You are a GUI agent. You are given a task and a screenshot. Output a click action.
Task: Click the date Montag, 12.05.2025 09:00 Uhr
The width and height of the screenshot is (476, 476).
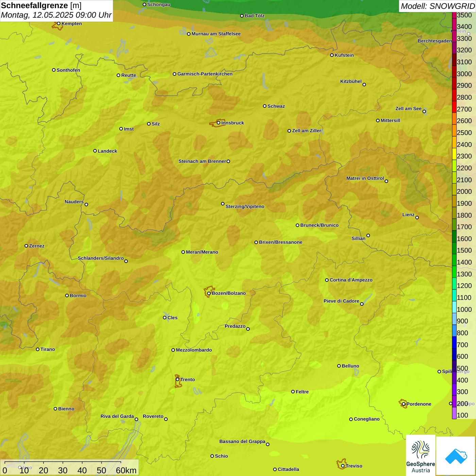[56, 15]
